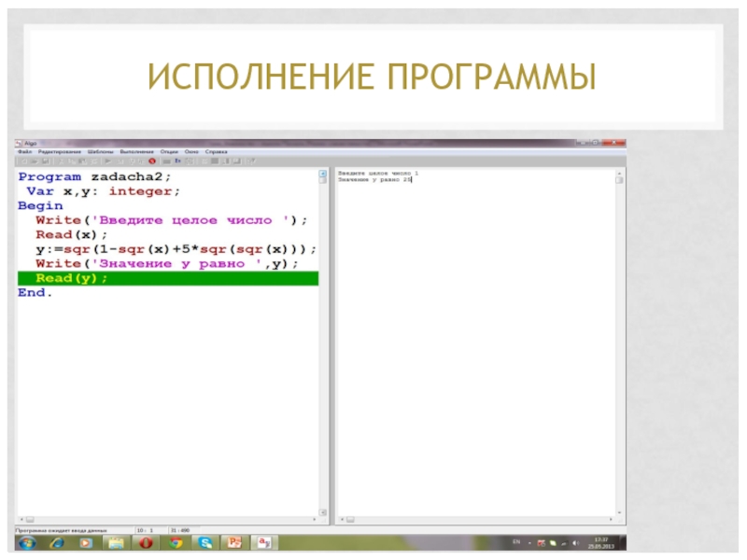Open Windows Media Player from taskbar
The width and height of the screenshot is (747, 560).
pyautogui.click(x=86, y=543)
